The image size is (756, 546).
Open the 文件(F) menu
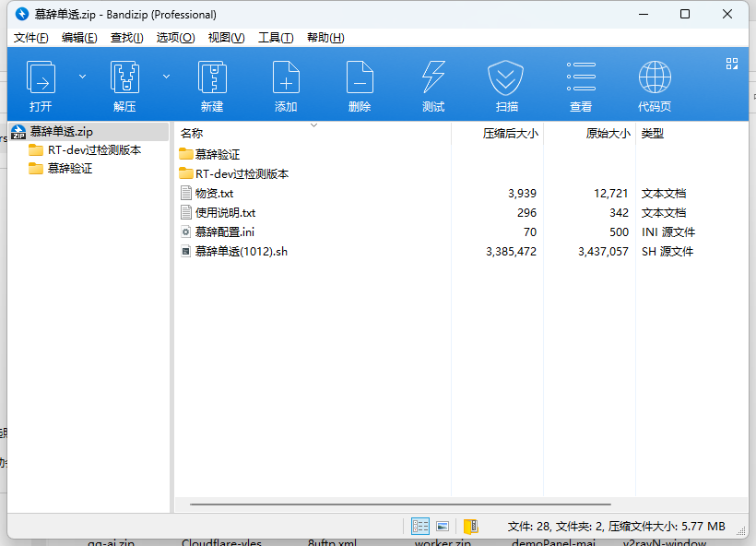(x=31, y=38)
